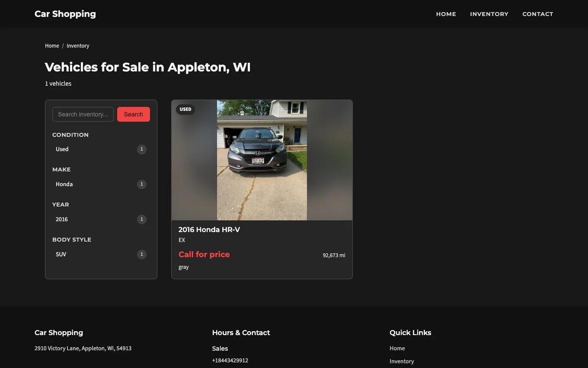
Task: Click the Call for price text
Action: (204, 255)
